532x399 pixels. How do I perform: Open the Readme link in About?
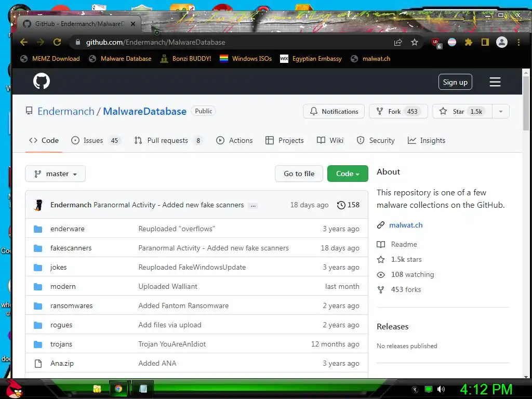pyautogui.click(x=397, y=244)
